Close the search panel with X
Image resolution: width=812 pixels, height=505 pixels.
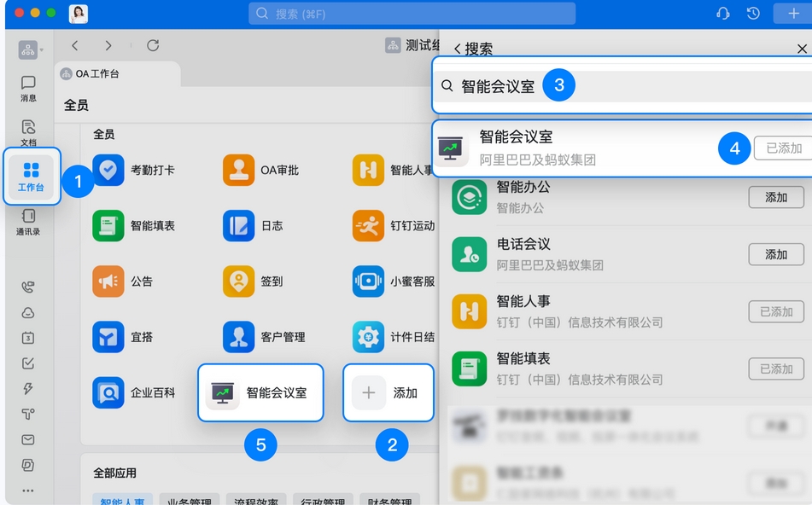pos(802,49)
